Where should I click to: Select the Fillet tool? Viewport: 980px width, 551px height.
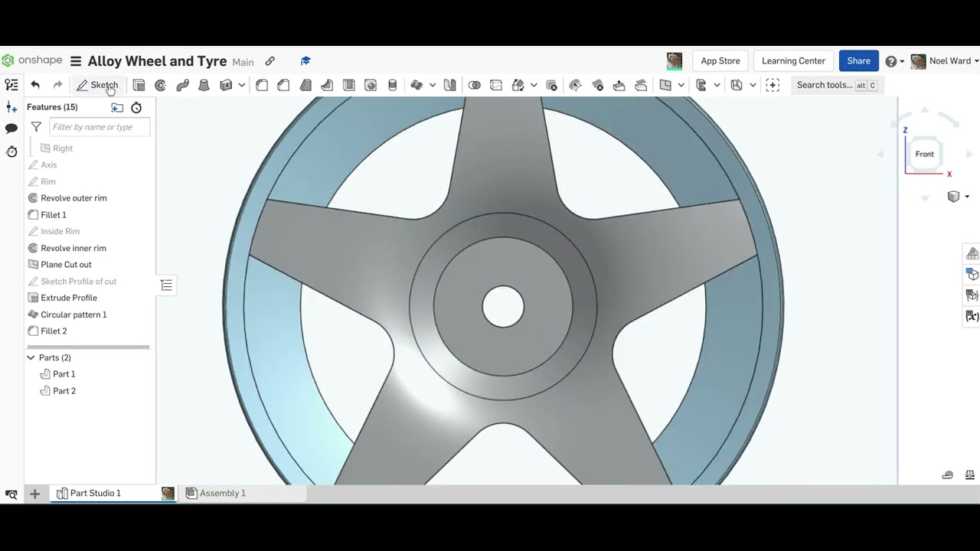[262, 85]
